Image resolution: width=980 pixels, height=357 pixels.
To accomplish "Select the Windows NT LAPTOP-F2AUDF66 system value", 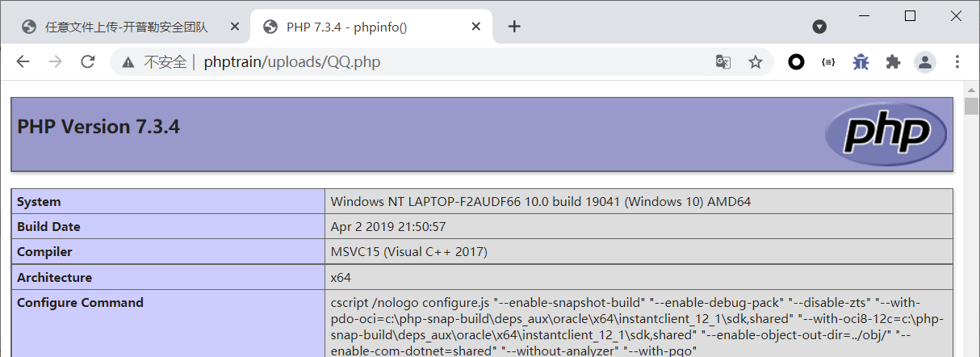I will pyautogui.click(x=541, y=202).
